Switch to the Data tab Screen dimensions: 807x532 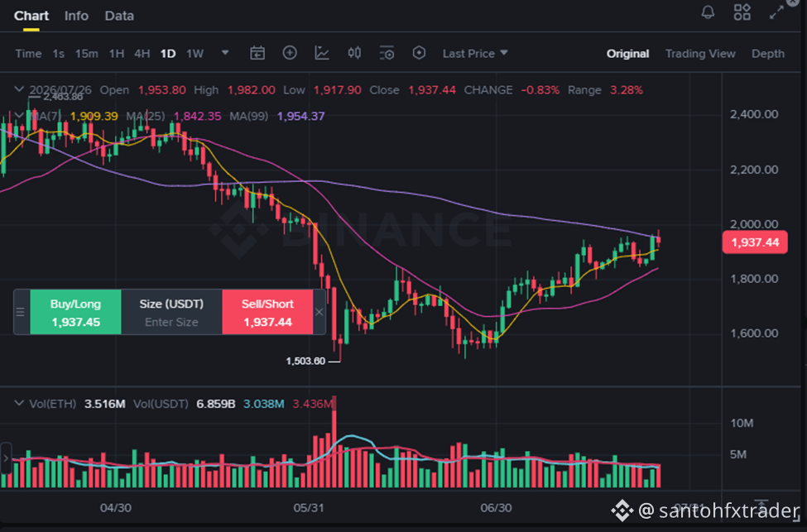119,16
